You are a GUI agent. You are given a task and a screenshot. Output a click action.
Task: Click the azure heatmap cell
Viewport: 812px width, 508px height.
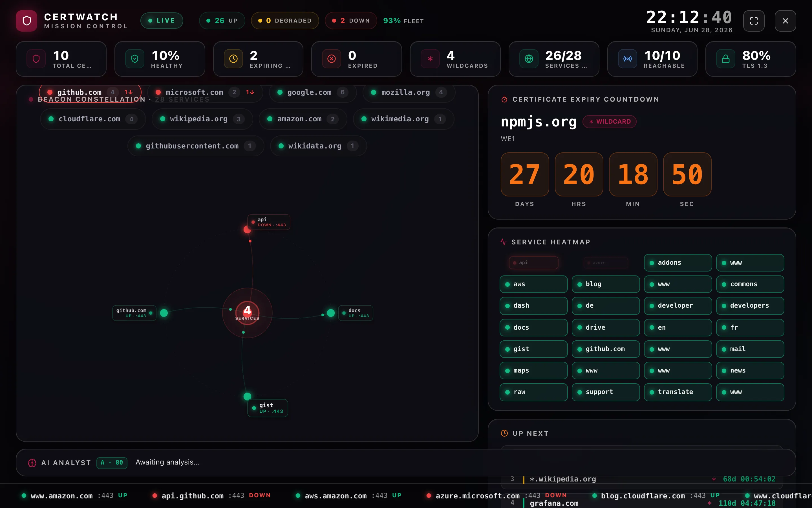click(x=606, y=263)
